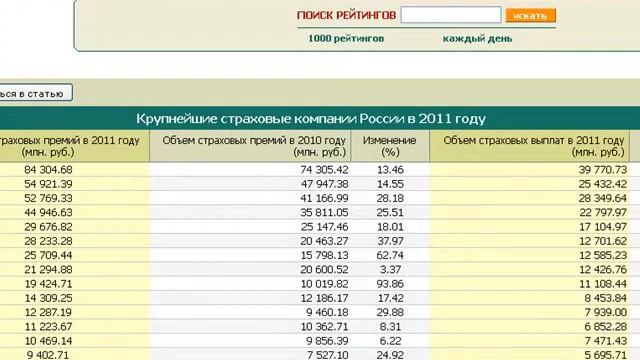Select the 28.18 change value

point(390,198)
